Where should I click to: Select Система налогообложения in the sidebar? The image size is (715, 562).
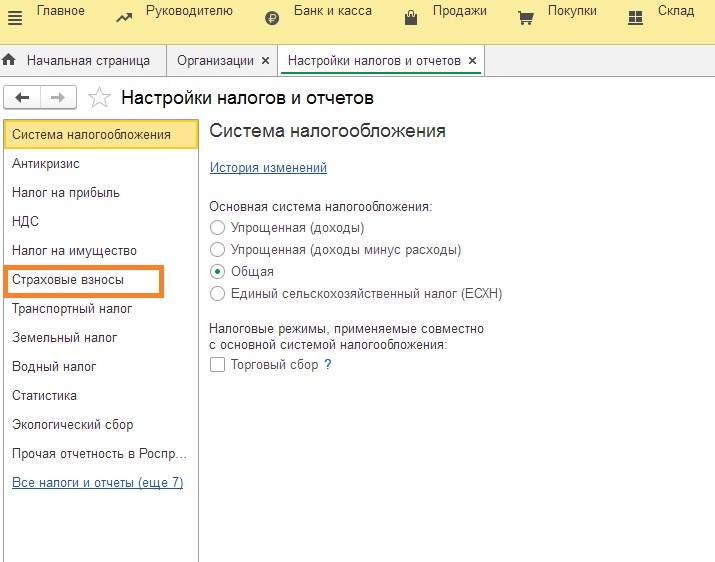tap(101, 135)
